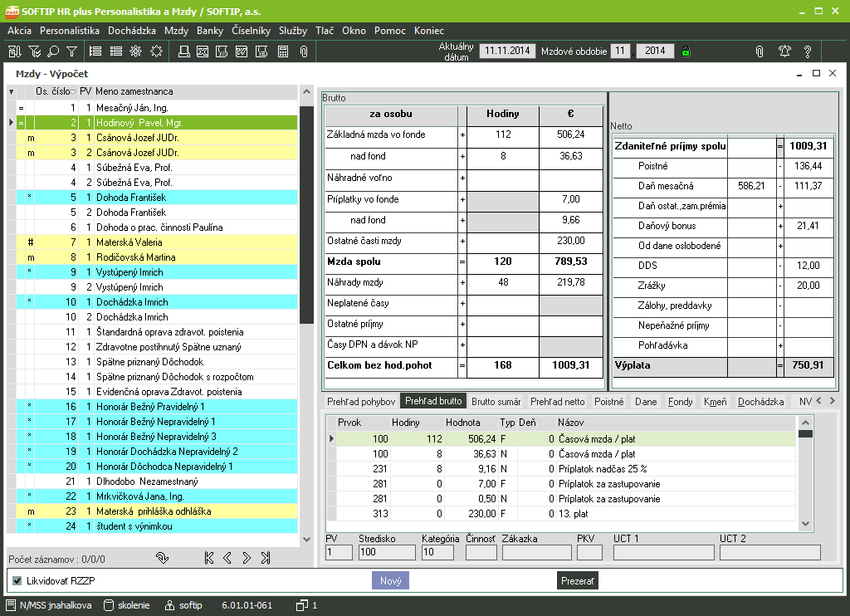Open the Číselníky menu
Screen dimensions: 850x616
251,31
